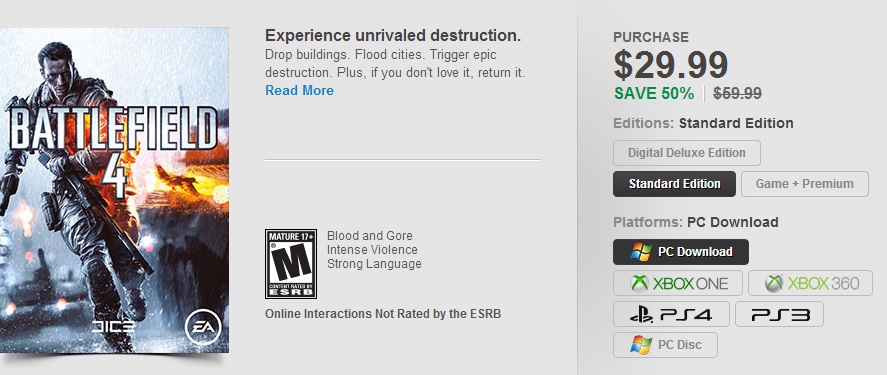The image size is (887, 375).
Task: Click the ESRB Mature 17+ rating badge
Action: [291, 264]
